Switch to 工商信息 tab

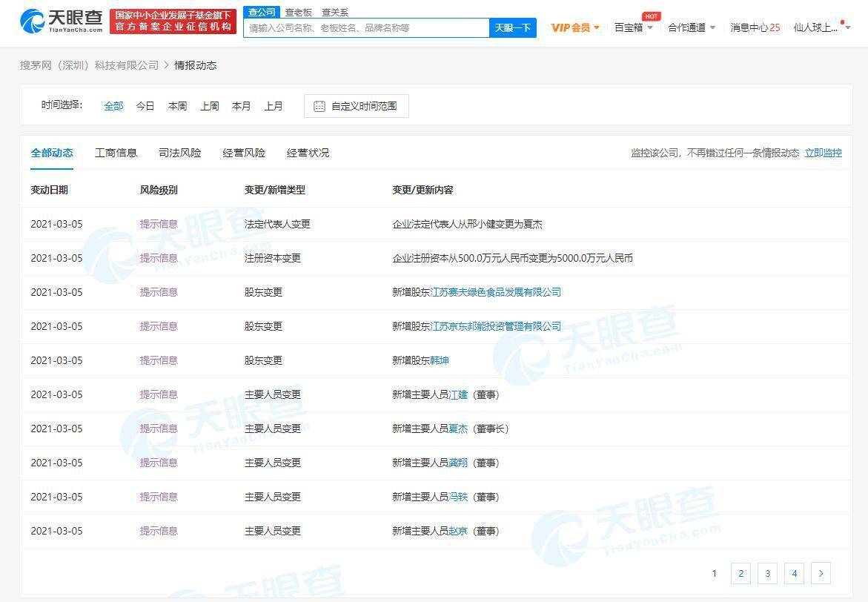coord(116,153)
